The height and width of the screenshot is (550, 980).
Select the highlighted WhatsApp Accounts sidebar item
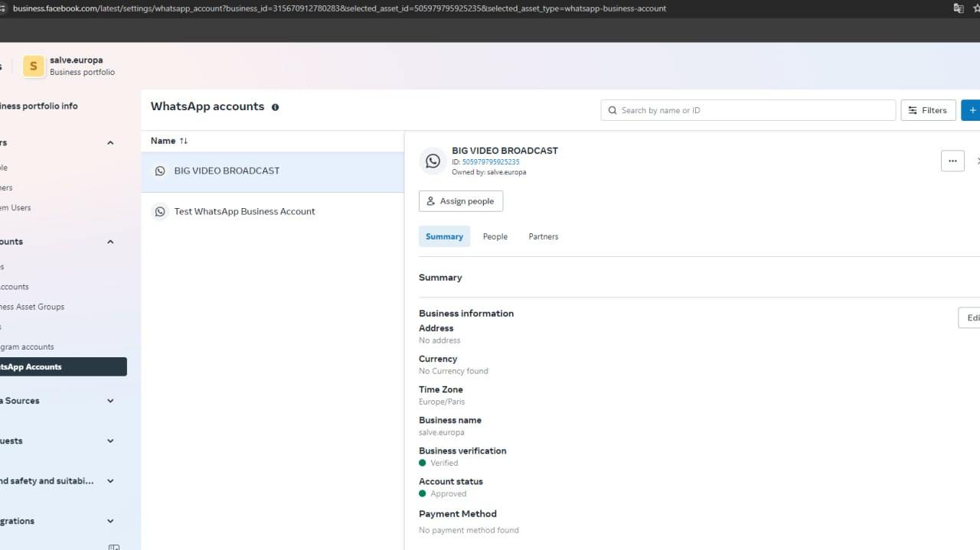coord(64,367)
